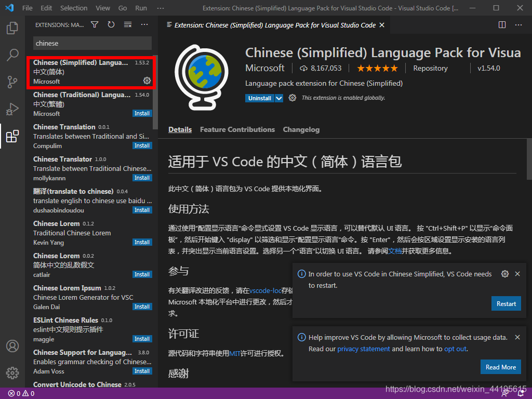Image resolution: width=532 pixels, height=399 pixels.
Task: Open More Actions menu in the editor title
Action: tap(518, 24)
